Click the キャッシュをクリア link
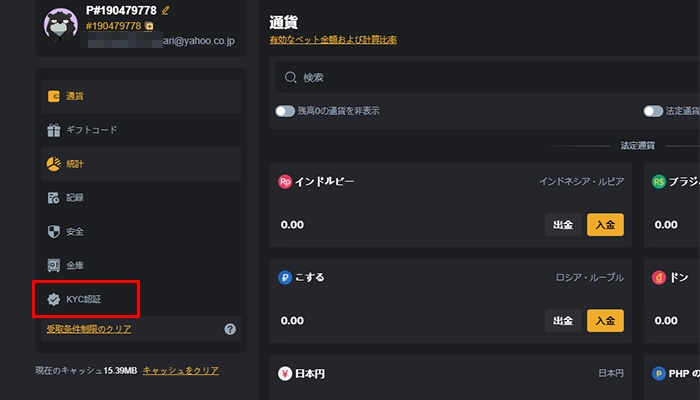Image resolution: width=700 pixels, height=400 pixels. tap(181, 371)
